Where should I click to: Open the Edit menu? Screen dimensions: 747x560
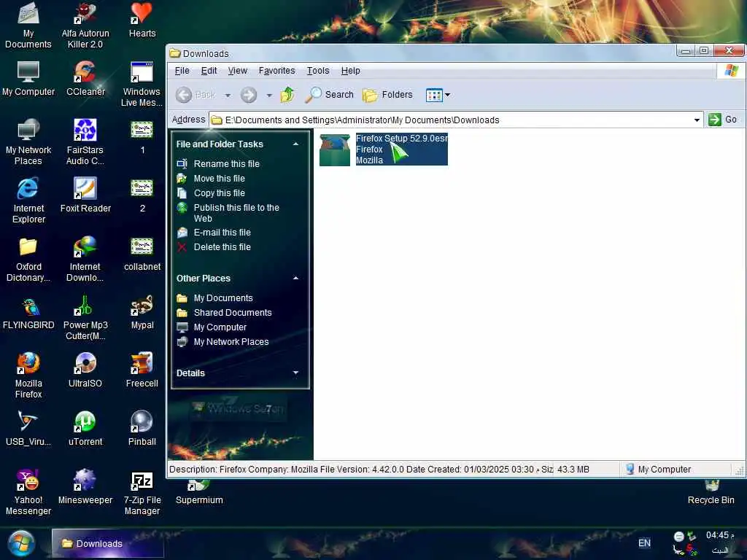point(209,71)
